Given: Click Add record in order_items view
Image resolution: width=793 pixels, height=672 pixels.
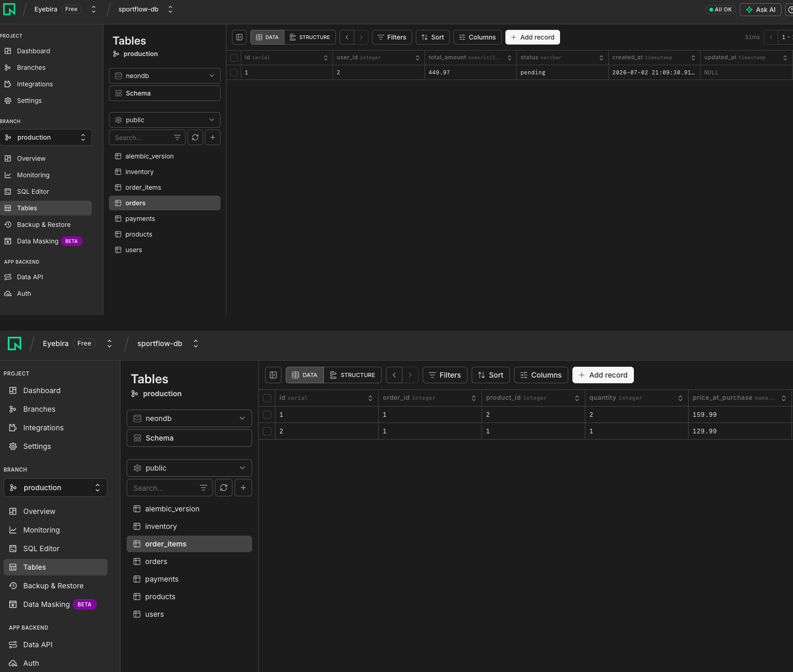Looking at the screenshot, I should (x=603, y=375).
